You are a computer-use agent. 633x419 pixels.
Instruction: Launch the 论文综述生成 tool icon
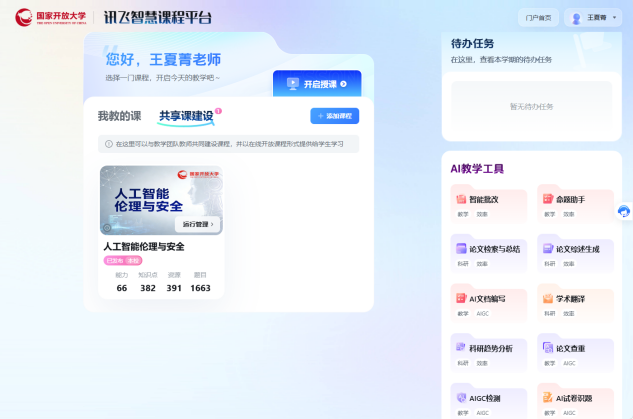548,249
